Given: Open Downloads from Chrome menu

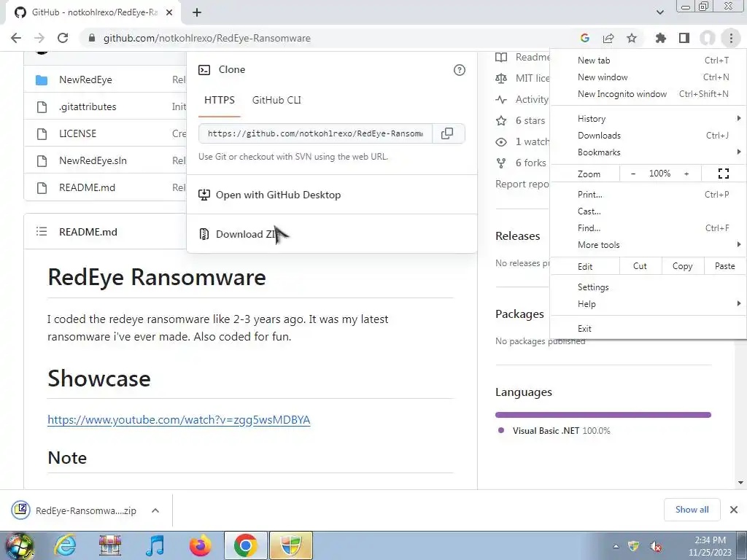Looking at the screenshot, I should click(x=648, y=136).
